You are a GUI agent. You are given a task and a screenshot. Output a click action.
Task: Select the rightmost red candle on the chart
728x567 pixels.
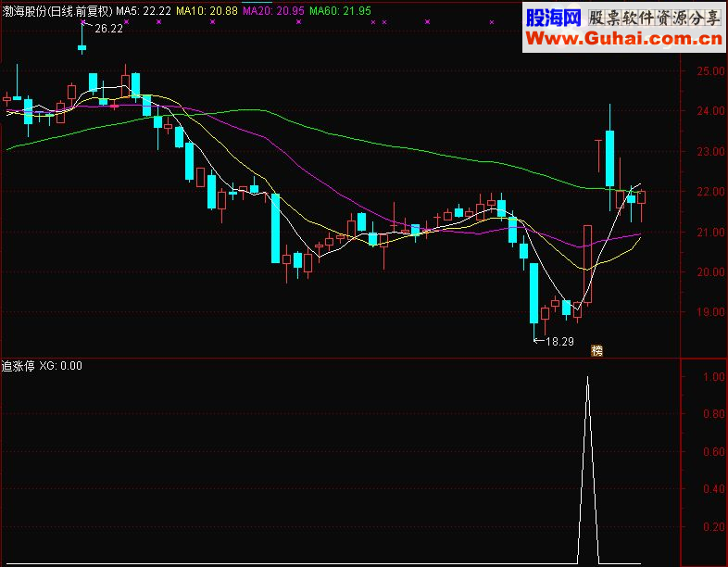(x=642, y=197)
